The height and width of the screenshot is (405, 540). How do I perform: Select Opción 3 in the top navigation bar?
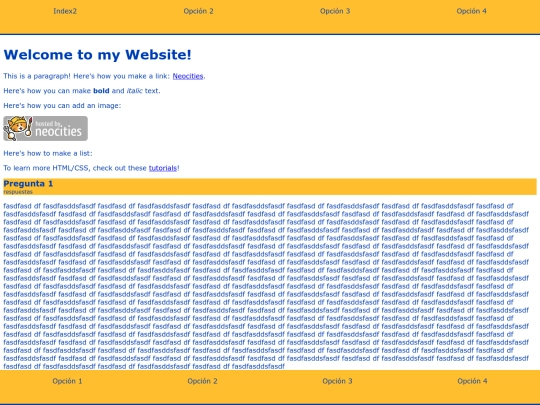point(335,11)
